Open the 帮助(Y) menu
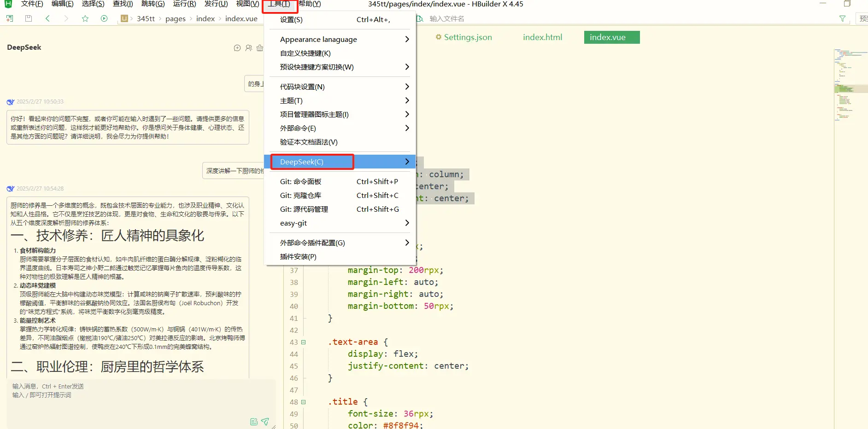The width and height of the screenshot is (868, 429). pos(310,4)
